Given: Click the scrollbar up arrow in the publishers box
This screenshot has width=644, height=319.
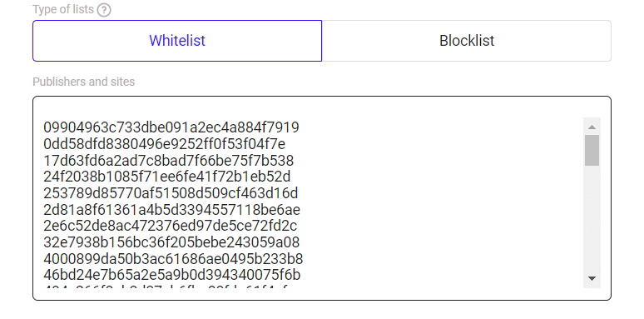Looking at the screenshot, I should tap(592, 127).
